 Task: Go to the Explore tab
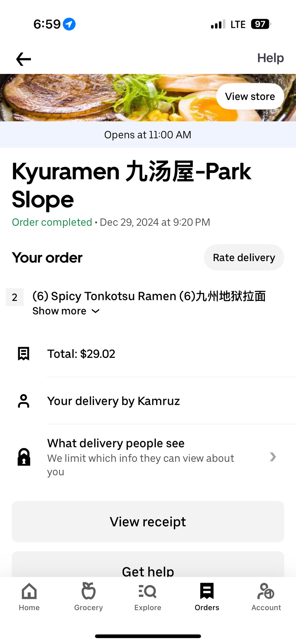click(148, 596)
